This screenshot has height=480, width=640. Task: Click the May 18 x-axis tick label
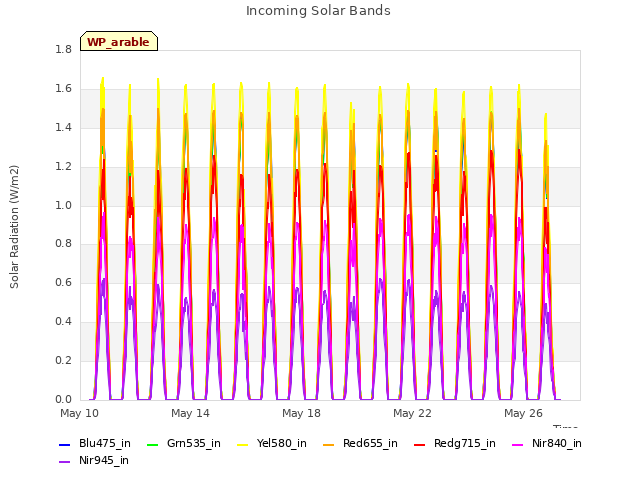301,413
